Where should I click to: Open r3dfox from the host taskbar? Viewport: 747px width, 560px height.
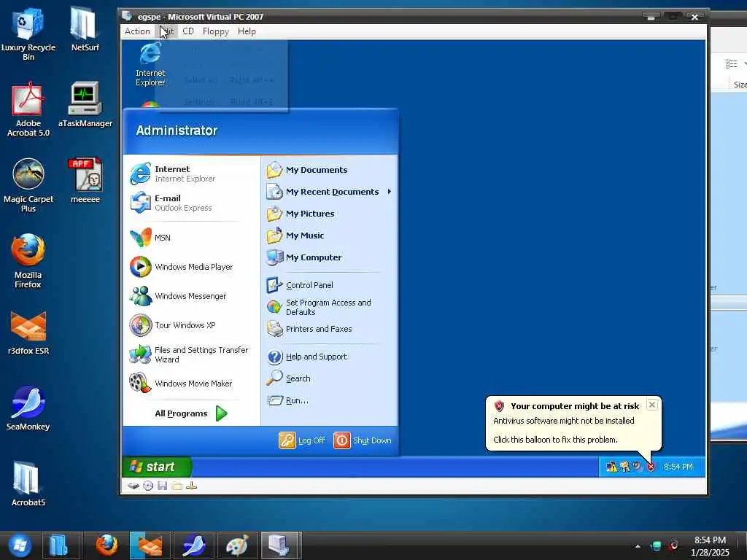click(x=150, y=545)
